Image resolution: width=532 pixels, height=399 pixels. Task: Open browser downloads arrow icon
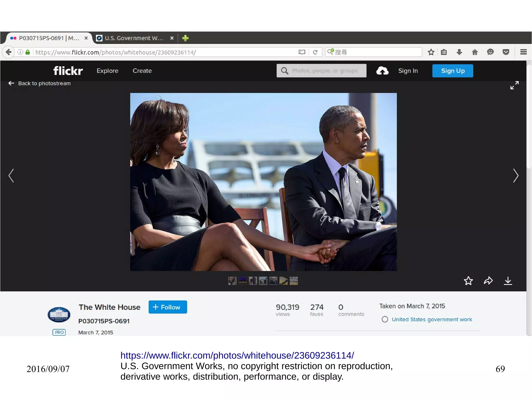459,52
